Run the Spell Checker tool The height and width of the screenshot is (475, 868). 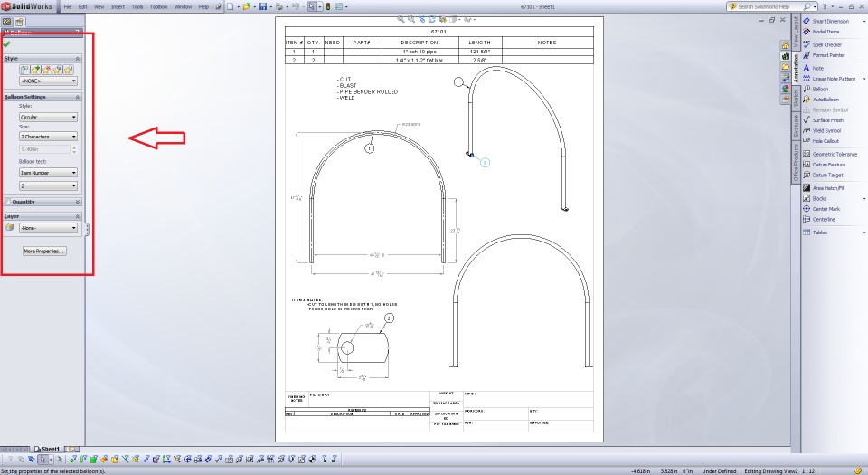(823, 45)
